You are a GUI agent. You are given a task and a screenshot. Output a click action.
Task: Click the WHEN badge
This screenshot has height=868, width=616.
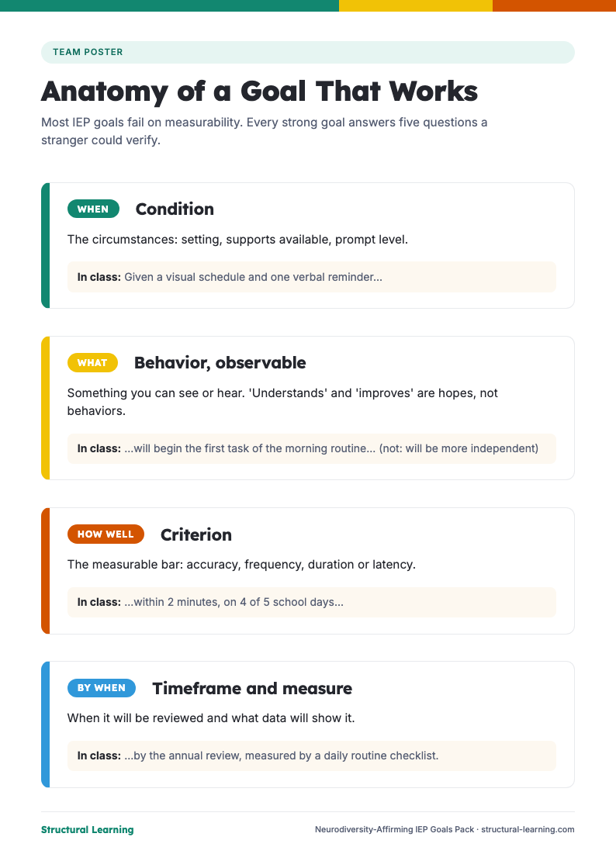pyautogui.click(x=93, y=209)
